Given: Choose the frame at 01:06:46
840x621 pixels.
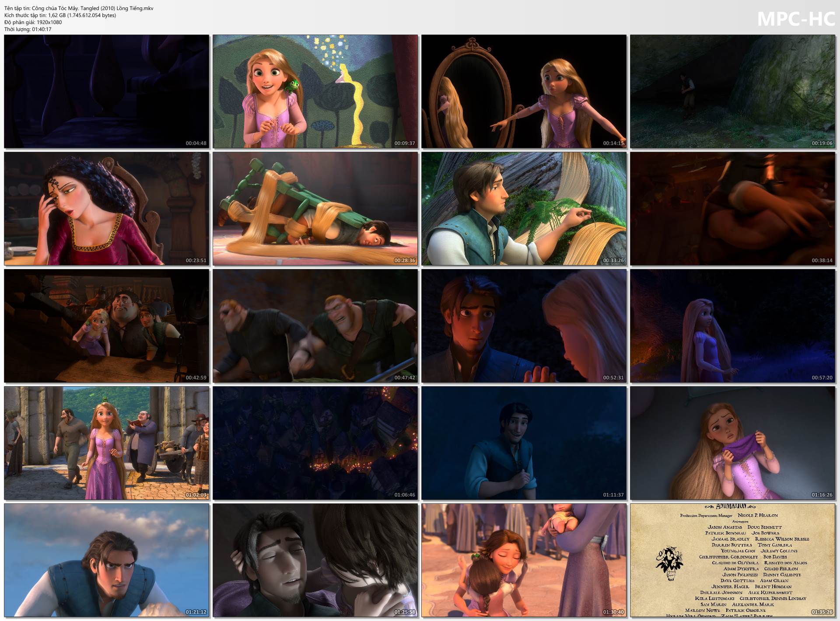Looking at the screenshot, I should pos(315,443).
